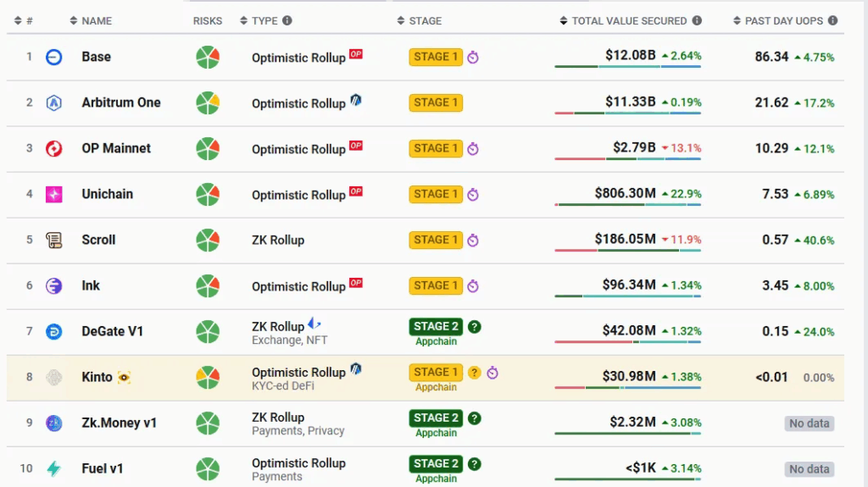
Task: Open the DeGate V1 project link
Action: (x=113, y=331)
